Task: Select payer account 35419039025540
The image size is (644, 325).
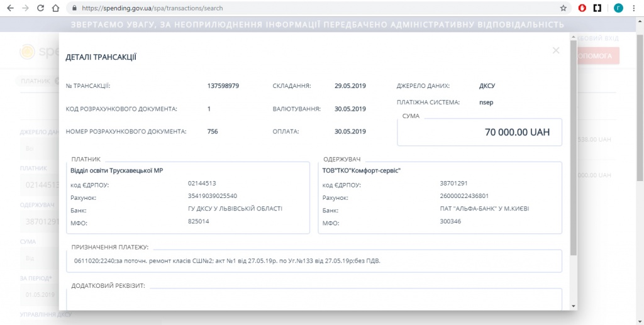Action: 213,196
